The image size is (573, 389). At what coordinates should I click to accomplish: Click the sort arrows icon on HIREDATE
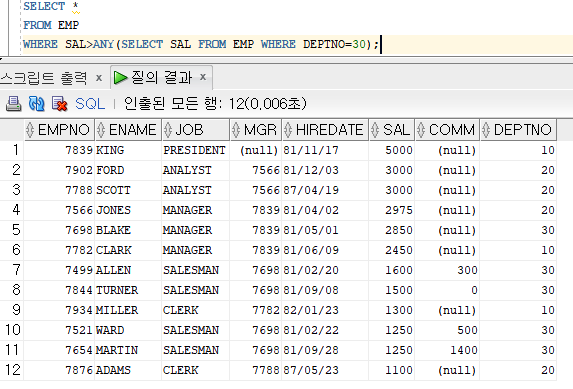(x=288, y=130)
